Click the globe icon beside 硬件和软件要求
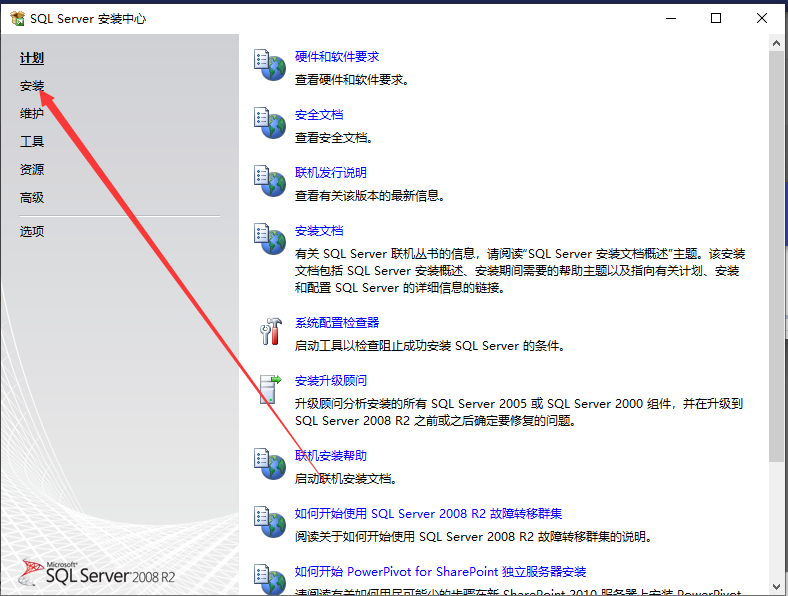Screen dimensions: 788x596 [x=270, y=65]
